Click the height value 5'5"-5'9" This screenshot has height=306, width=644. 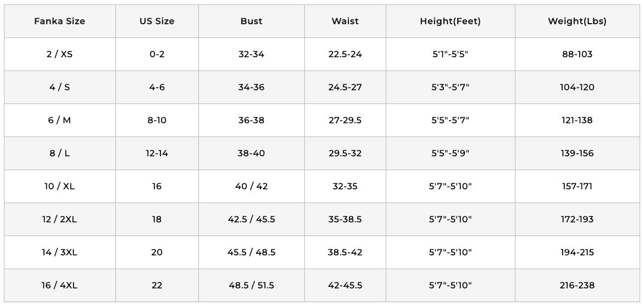tap(450, 153)
